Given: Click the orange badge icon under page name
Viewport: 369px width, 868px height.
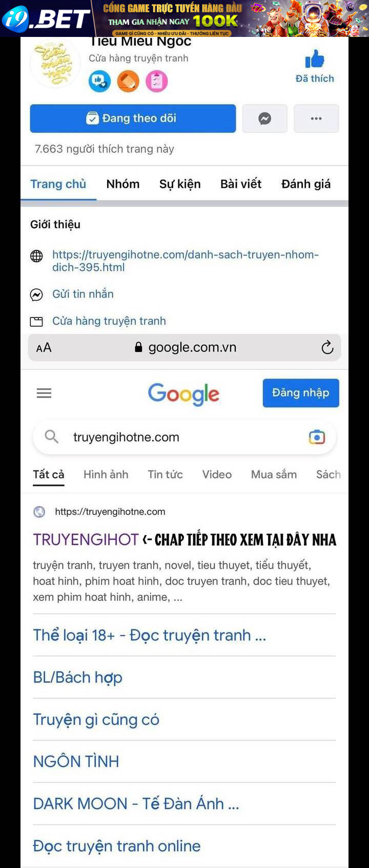Looking at the screenshot, I should point(128,81).
